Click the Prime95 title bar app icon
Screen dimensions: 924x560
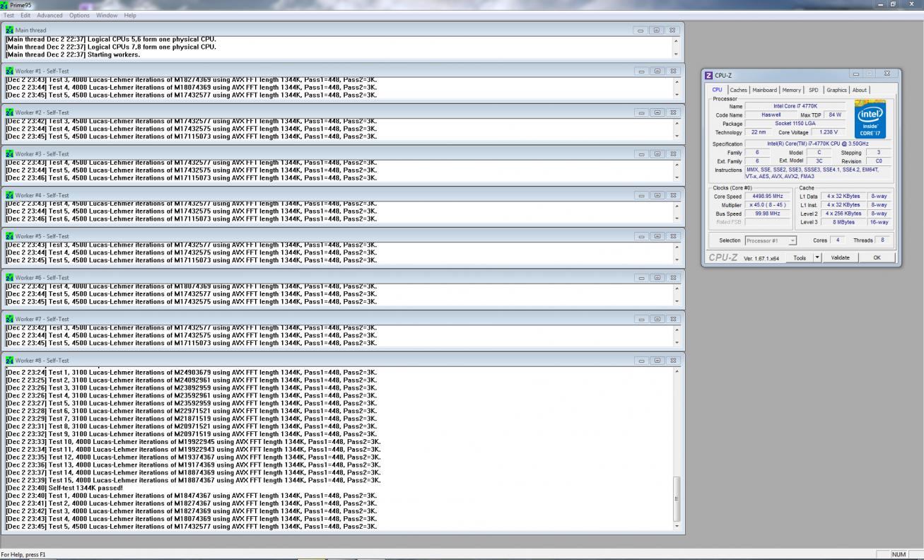(x=5, y=5)
